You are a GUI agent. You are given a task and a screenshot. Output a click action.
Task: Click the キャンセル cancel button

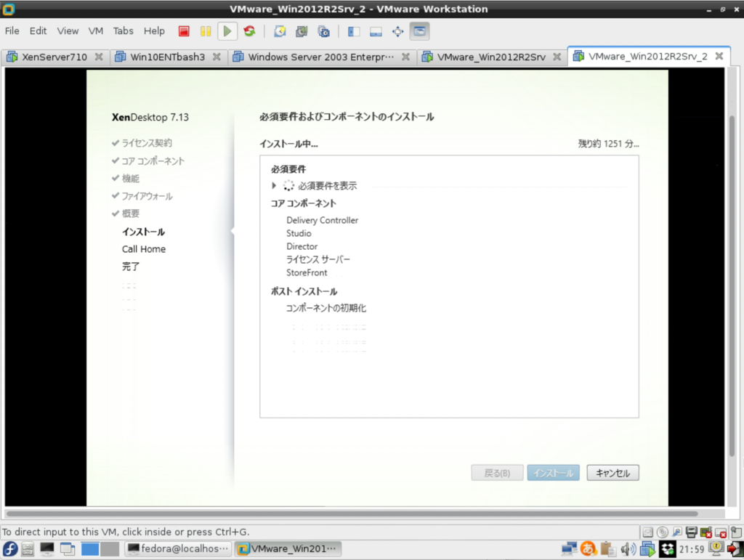pos(612,473)
